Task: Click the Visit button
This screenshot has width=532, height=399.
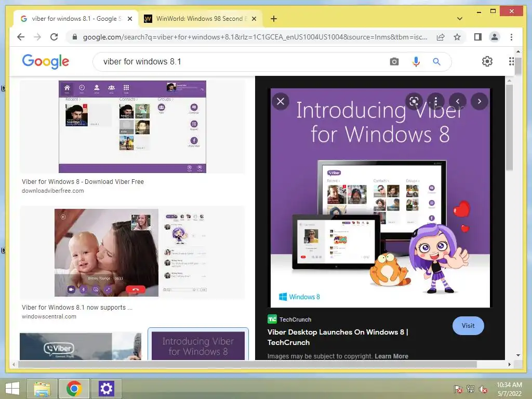Action: point(468,326)
